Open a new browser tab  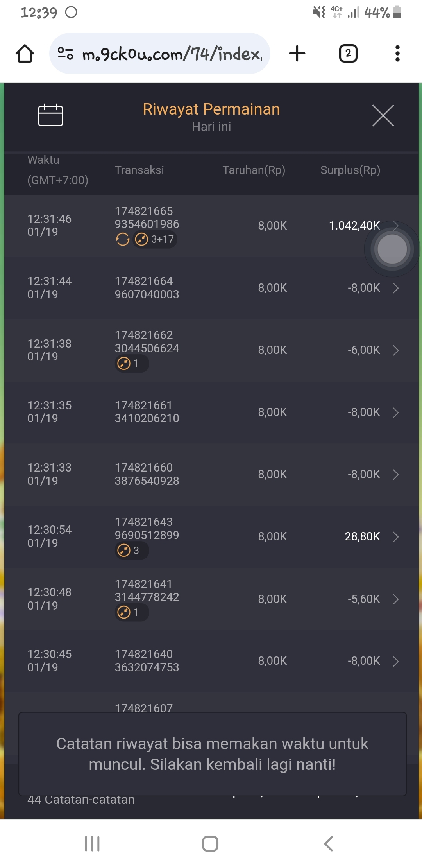tap(297, 54)
